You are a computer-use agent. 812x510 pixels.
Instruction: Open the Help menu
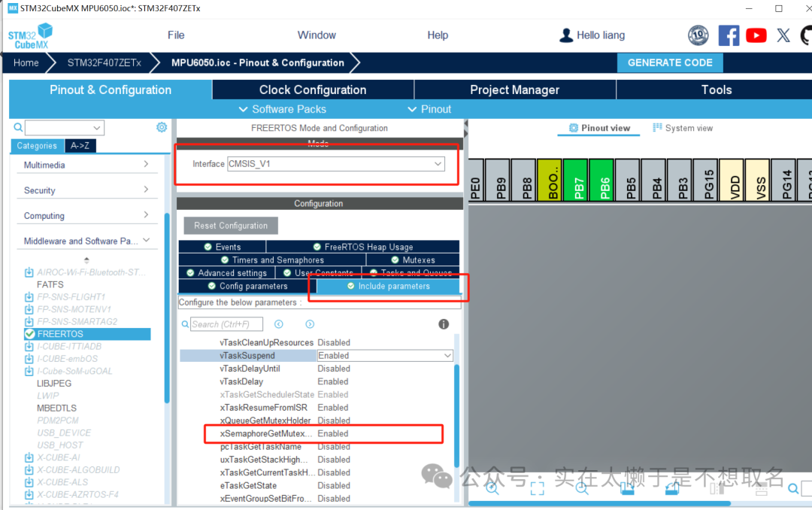[x=438, y=35]
